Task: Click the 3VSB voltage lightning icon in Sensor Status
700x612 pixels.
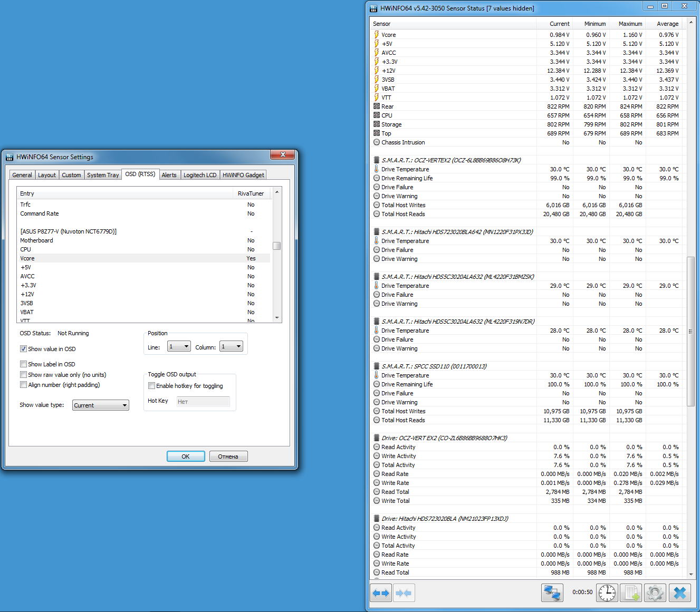Action: tap(377, 80)
